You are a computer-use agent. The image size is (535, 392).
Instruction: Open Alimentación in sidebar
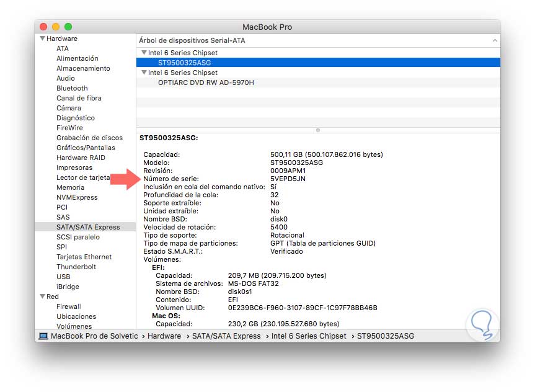(x=77, y=58)
